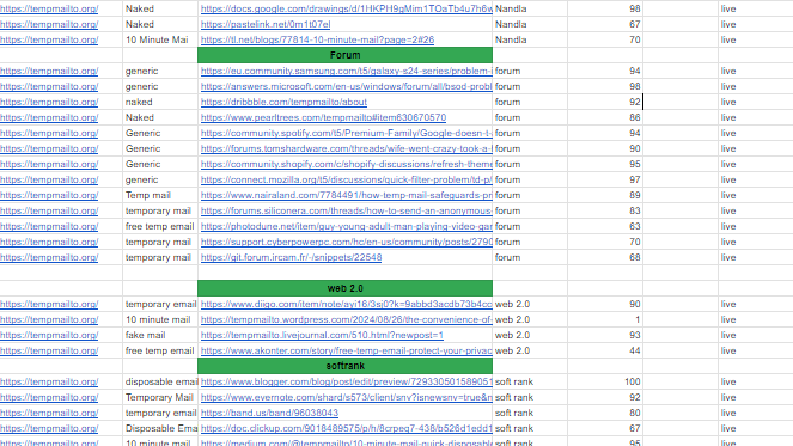Open the eu.community.samsung.com link
This screenshot has height=446, width=793.
[x=346, y=71]
